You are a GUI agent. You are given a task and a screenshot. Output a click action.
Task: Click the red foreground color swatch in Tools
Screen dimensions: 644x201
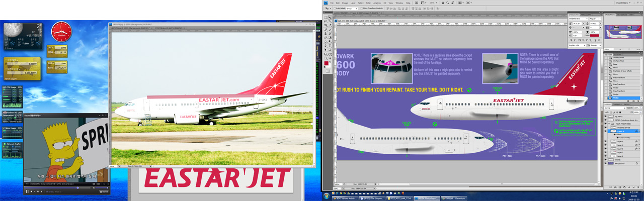point(326,64)
